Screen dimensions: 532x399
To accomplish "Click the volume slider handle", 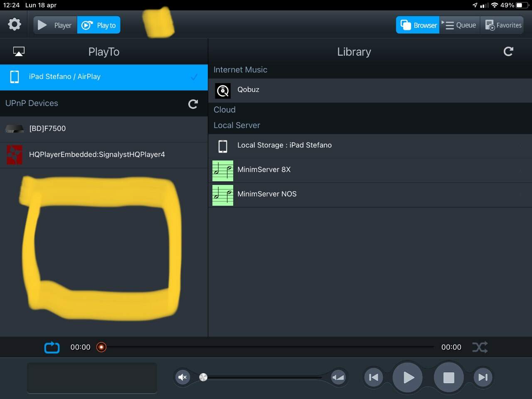I will 203,377.
